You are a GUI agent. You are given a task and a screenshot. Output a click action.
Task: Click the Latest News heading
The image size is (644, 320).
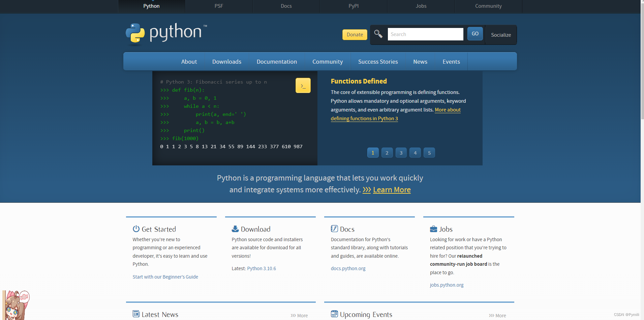[160, 315]
